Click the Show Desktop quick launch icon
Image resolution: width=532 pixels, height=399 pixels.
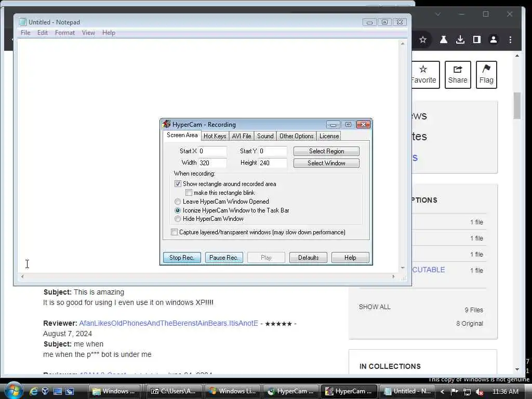pyautogui.click(x=57, y=391)
